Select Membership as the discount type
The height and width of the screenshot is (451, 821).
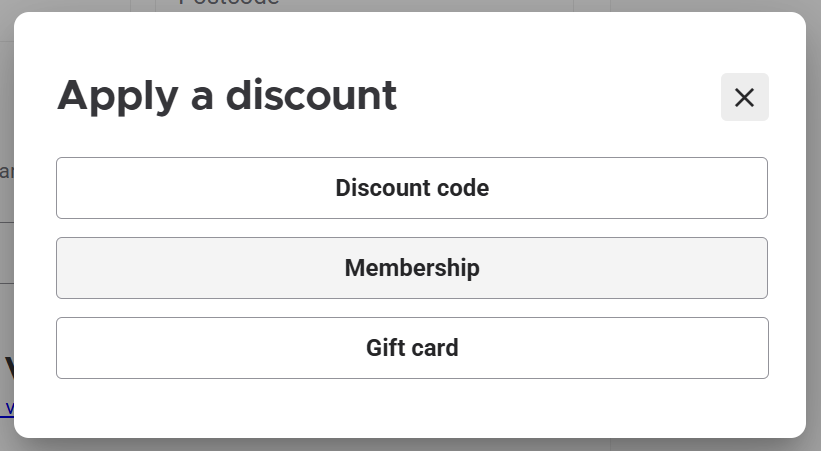(412, 268)
